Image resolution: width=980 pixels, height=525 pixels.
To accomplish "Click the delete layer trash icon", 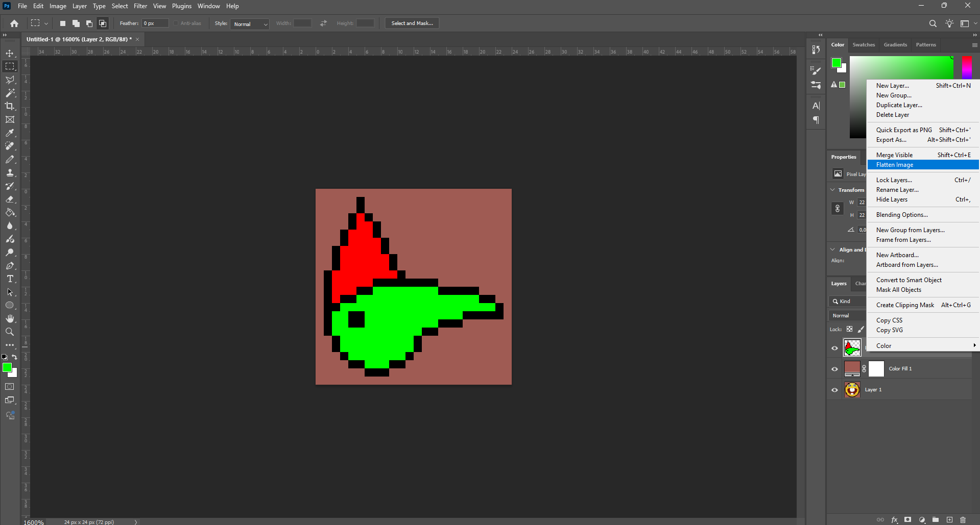I will [963, 519].
